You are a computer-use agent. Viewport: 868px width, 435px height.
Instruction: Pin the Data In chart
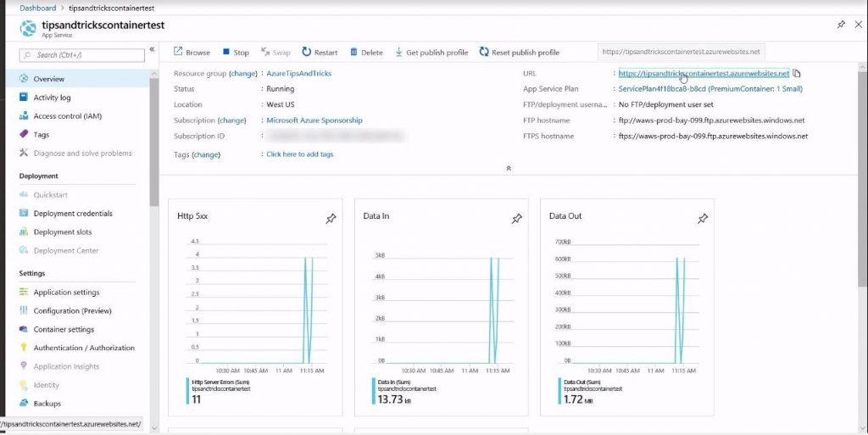point(516,219)
